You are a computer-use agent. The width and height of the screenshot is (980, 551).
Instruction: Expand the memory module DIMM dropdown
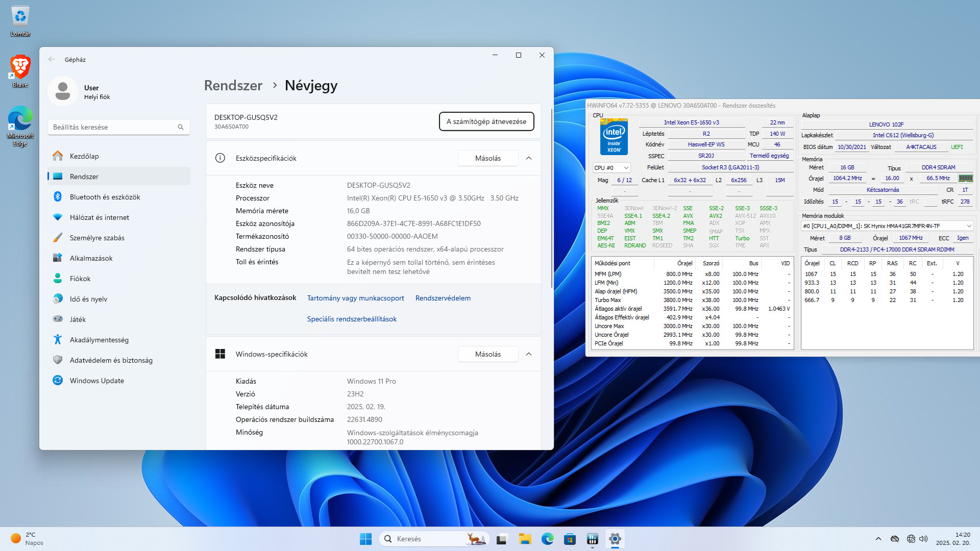[968, 226]
